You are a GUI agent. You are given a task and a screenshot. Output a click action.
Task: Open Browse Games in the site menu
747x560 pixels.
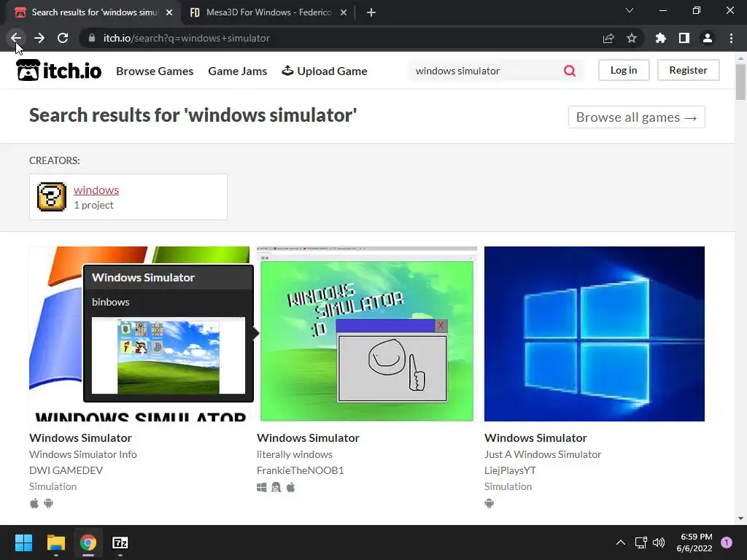point(155,71)
